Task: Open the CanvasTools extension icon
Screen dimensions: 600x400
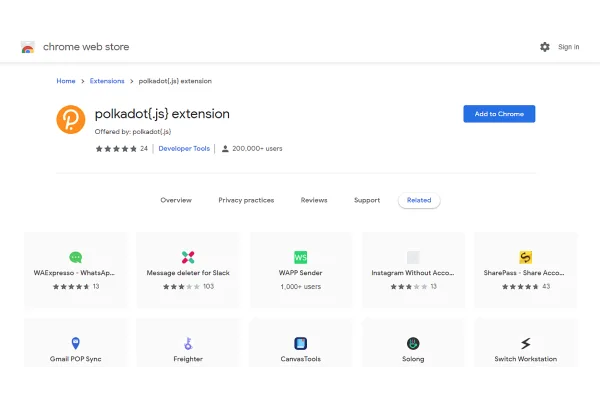Action: (301, 343)
